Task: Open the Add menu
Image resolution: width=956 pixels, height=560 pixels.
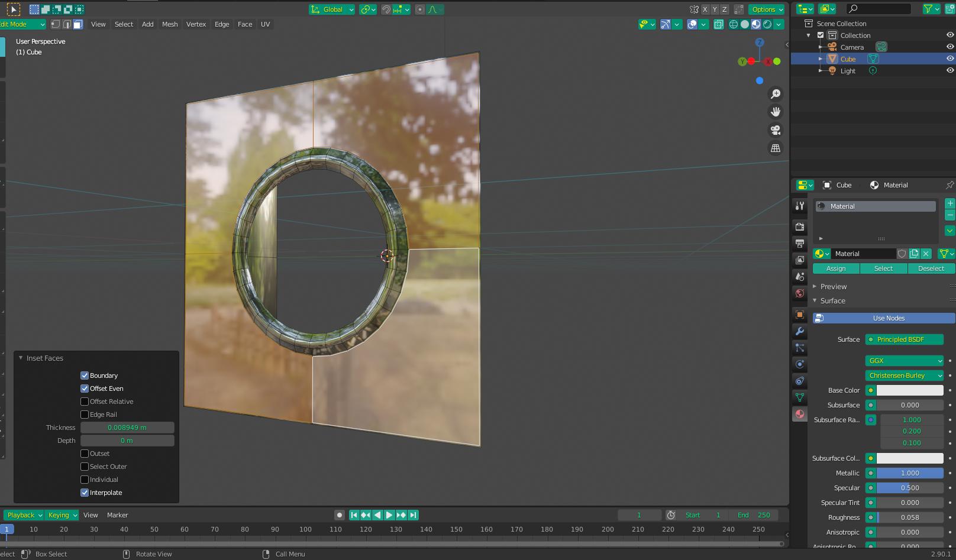Action: click(147, 24)
